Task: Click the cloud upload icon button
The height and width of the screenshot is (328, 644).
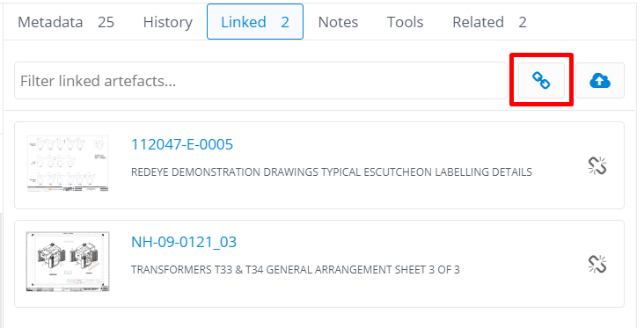Action: [600, 80]
